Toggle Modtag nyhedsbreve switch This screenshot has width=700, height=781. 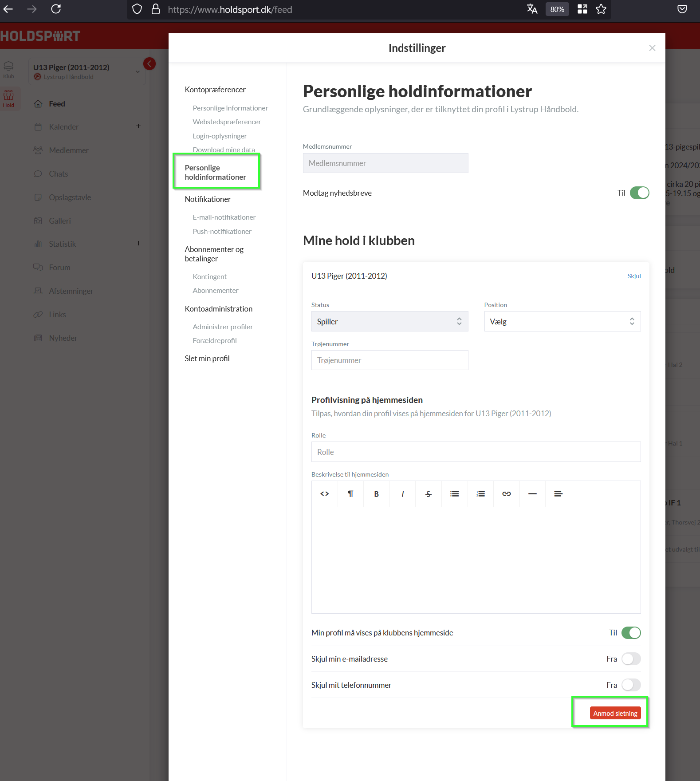pos(639,193)
